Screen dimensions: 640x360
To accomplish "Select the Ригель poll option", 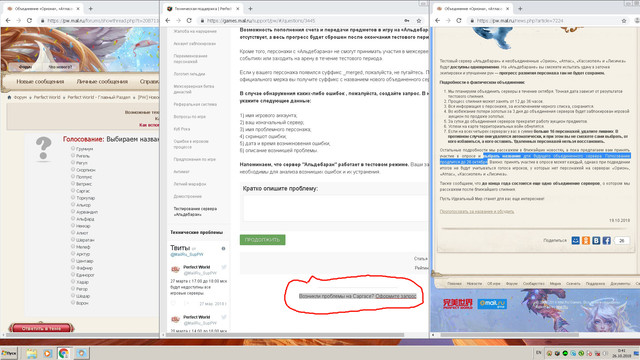I will (x=73, y=156).
